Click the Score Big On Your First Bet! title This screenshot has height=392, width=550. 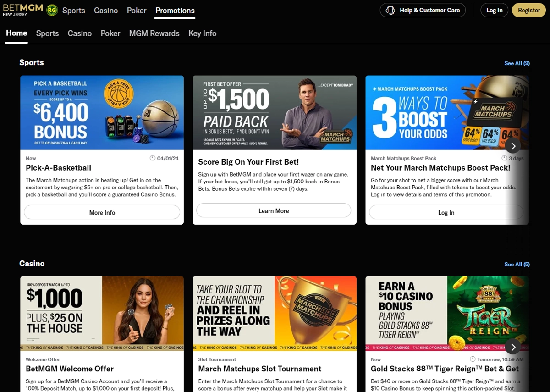pyautogui.click(x=248, y=162)
